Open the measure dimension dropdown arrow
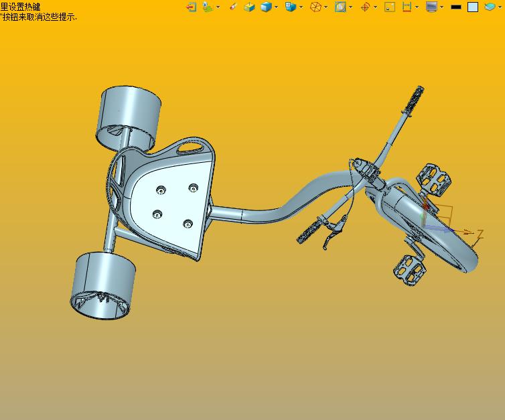 [x=417, y=7]
